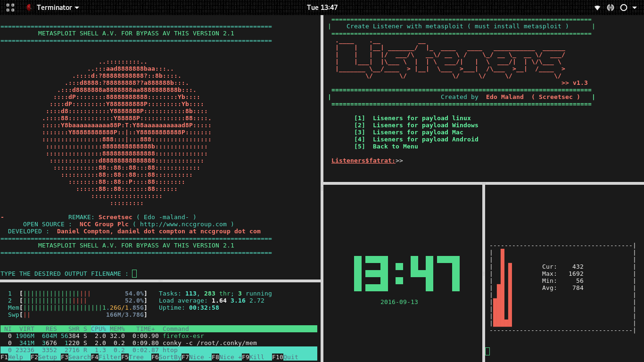Click F9 Kill in htop

[x=253, y=357]
